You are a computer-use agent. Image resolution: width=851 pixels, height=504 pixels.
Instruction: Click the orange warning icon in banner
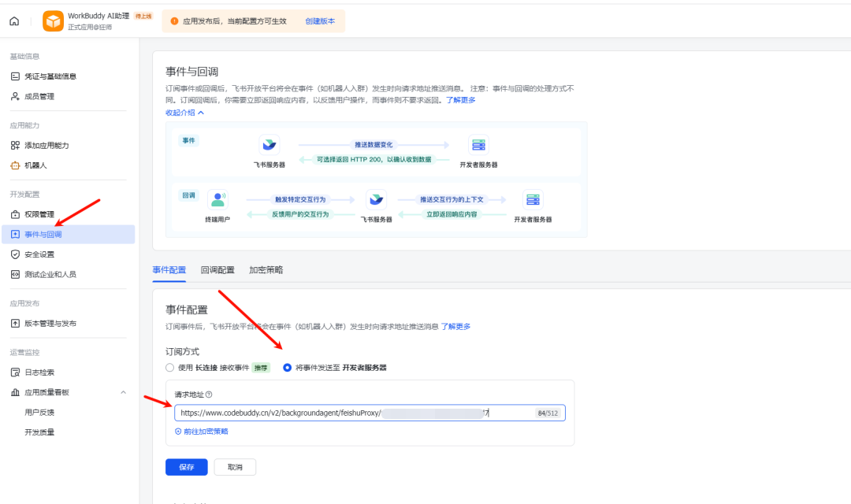pyautogui.click(x=174, y=21)
